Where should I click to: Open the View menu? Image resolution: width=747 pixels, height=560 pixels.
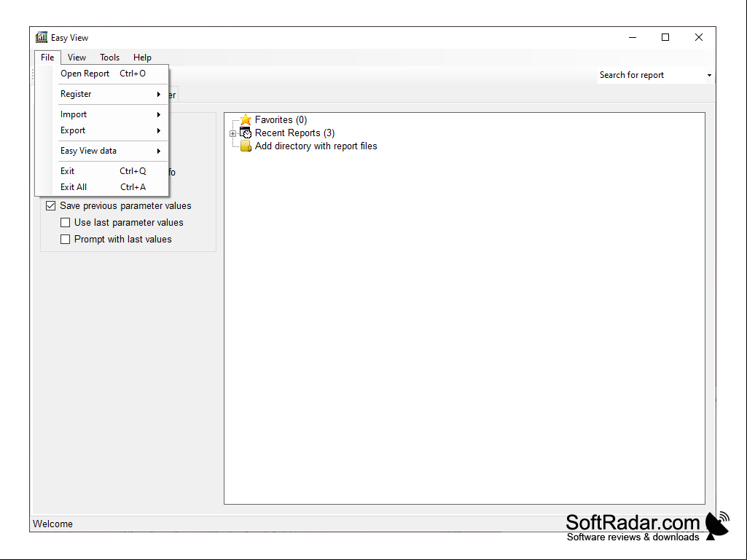77,57
